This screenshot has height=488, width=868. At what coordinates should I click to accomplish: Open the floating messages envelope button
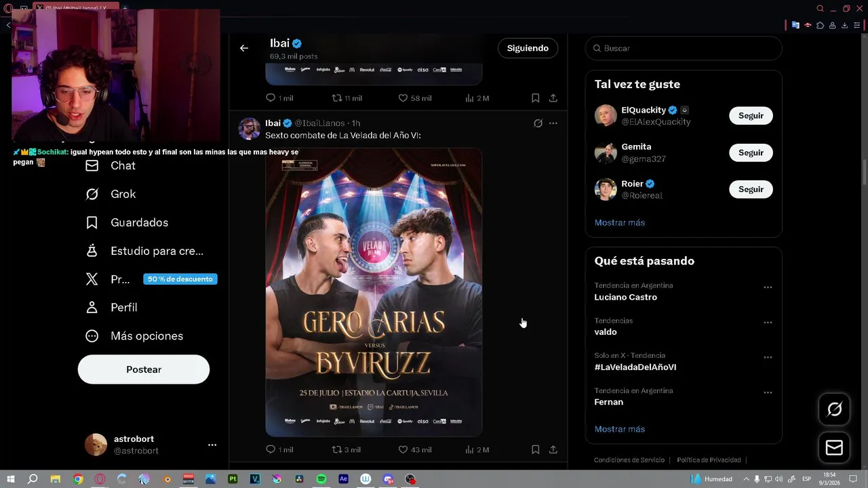[834, 448]
